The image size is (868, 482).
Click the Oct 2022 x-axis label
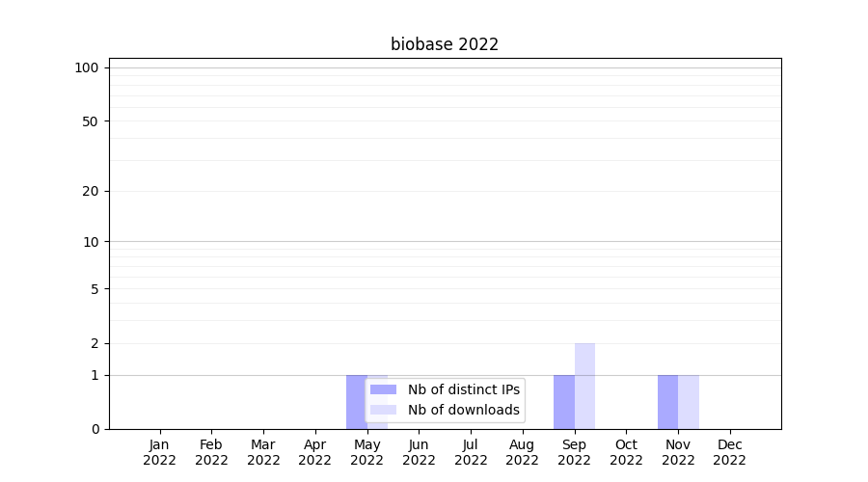[x=626, y=452]
